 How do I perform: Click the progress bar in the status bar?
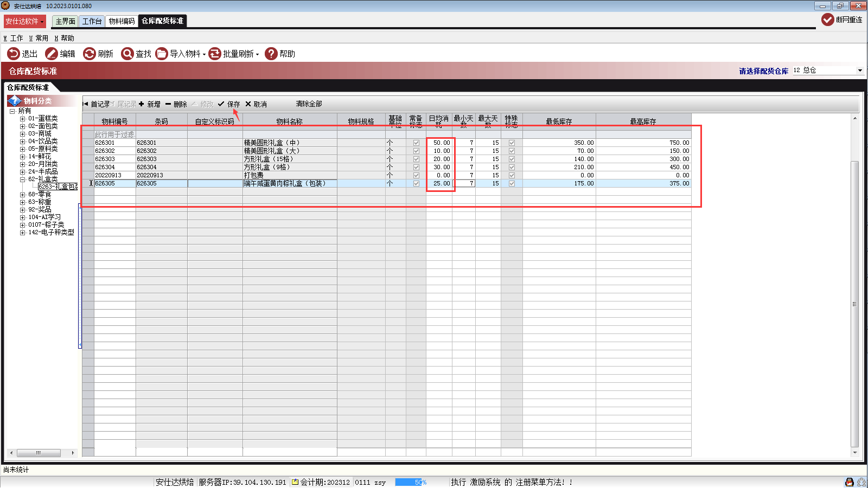411,482
